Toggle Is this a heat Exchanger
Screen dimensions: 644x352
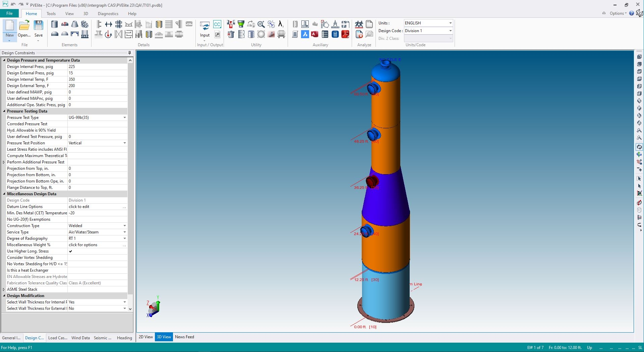coord(98,270)
